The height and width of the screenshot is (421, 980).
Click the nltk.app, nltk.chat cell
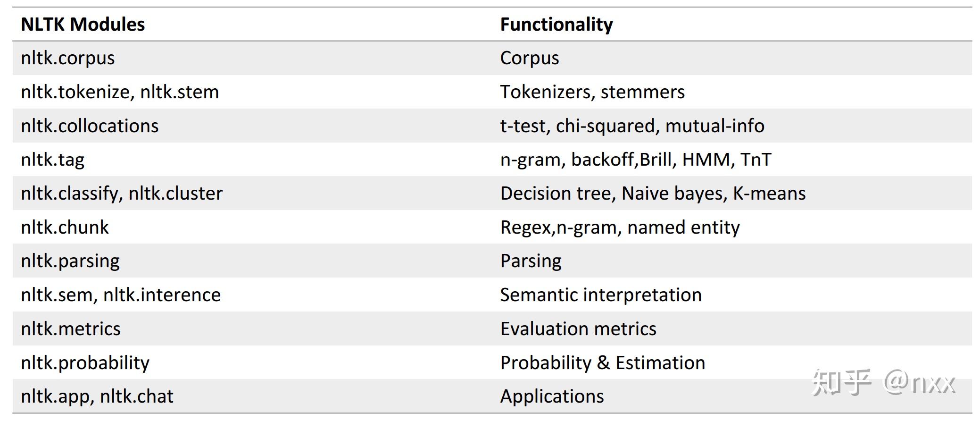(x=97, y=396)
